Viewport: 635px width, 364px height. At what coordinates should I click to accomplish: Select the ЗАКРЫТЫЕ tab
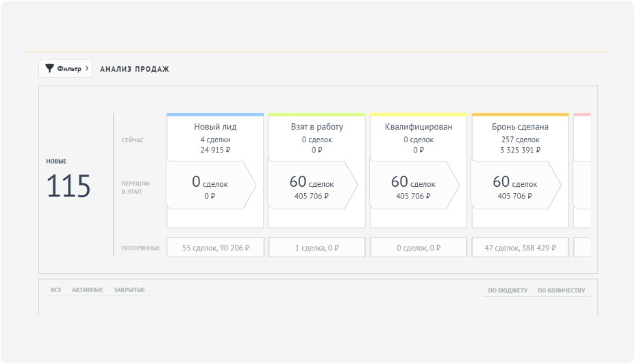[x=129, y=290]
